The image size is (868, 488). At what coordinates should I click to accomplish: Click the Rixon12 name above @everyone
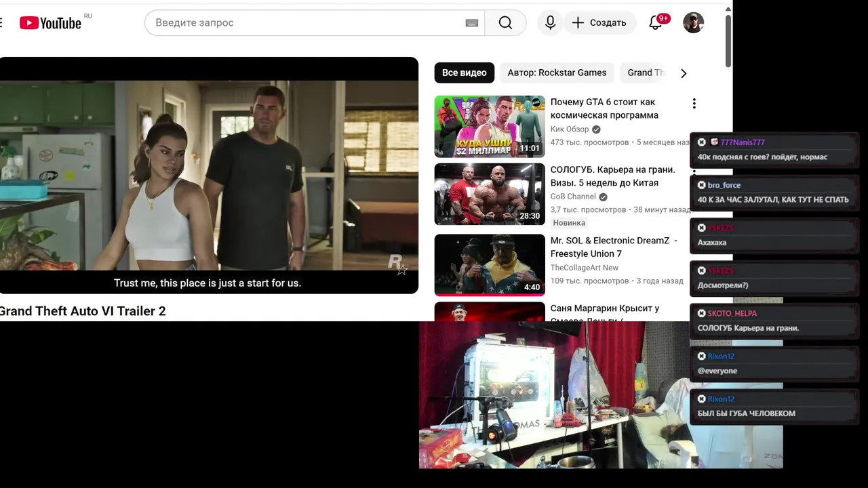(721, 356)
